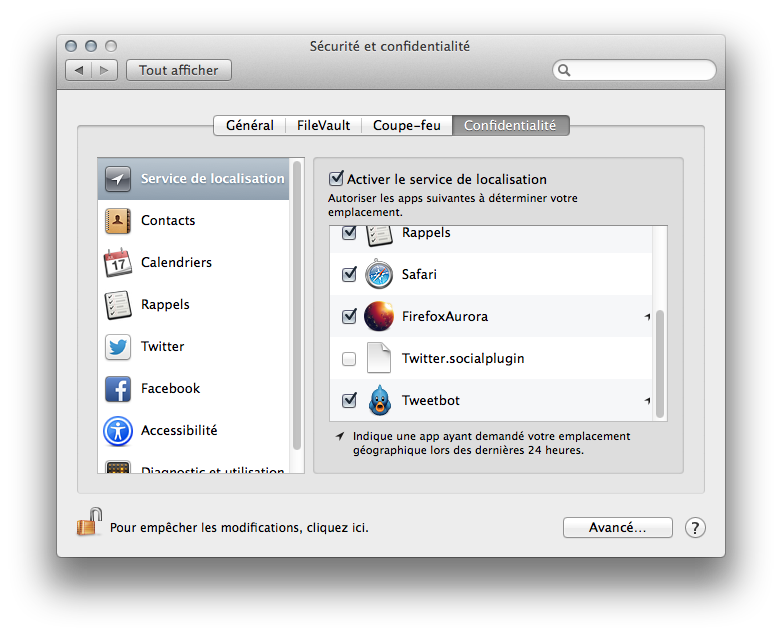The height and width of the screenshot is (636, 782).
Task: Click the FirefoxAurora globe icon
Action: click(x=379, y=316)
